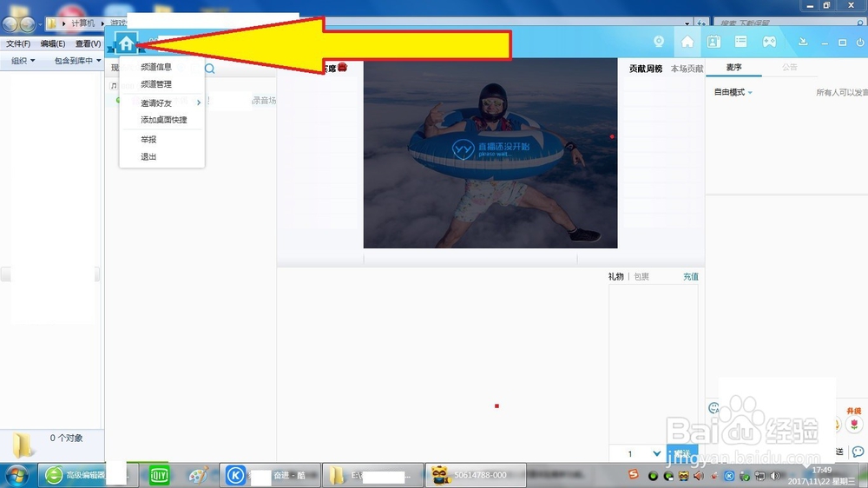Open the YY 50614788 taskbar item
Screen dimensions: 868x488
click(476, 475)
